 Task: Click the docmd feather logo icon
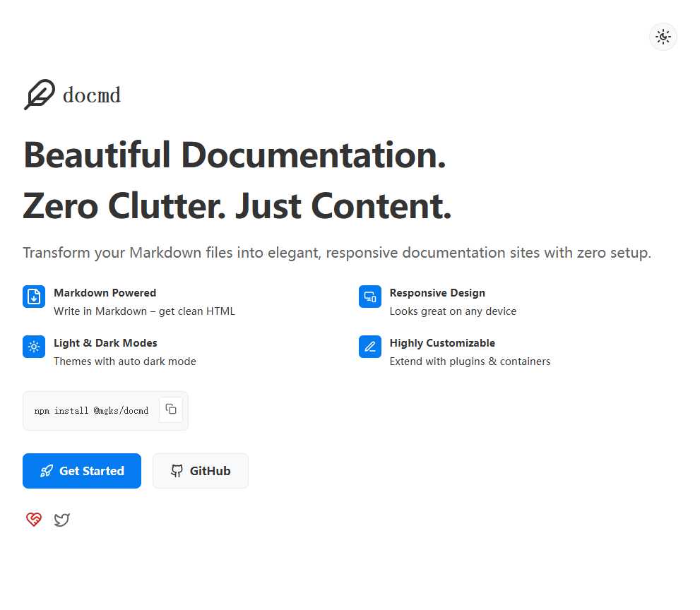[39, 95]
